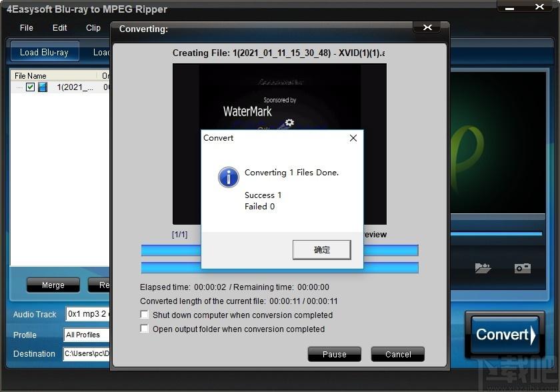The width and height of the screenshot is (560, 392).
Task: Open the Clip menu
Action: point(93,28)
